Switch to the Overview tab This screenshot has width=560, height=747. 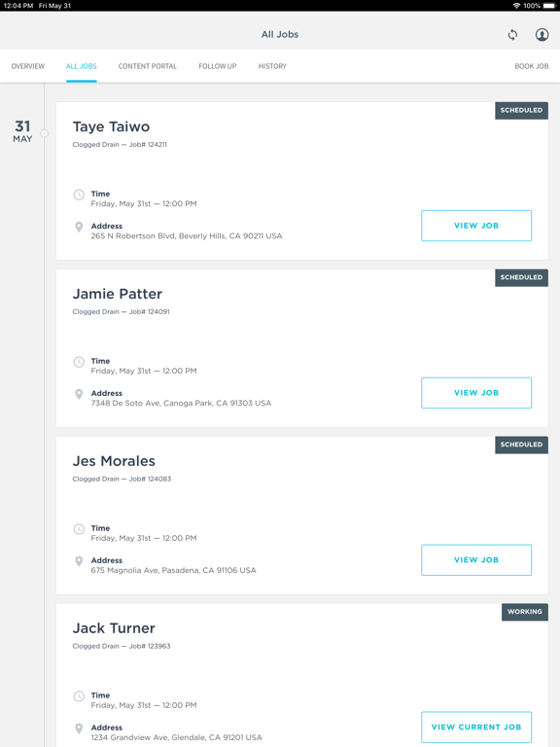[28, 66]
